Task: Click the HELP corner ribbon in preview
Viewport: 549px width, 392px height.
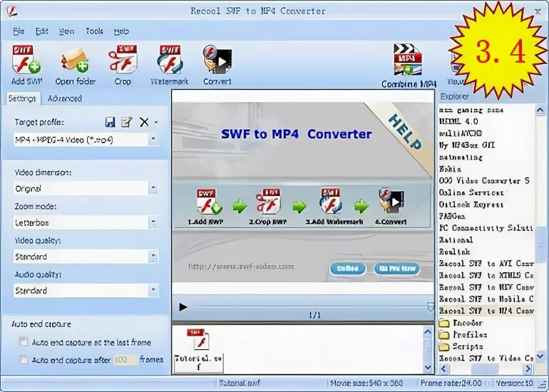Action: pos(404,133)
